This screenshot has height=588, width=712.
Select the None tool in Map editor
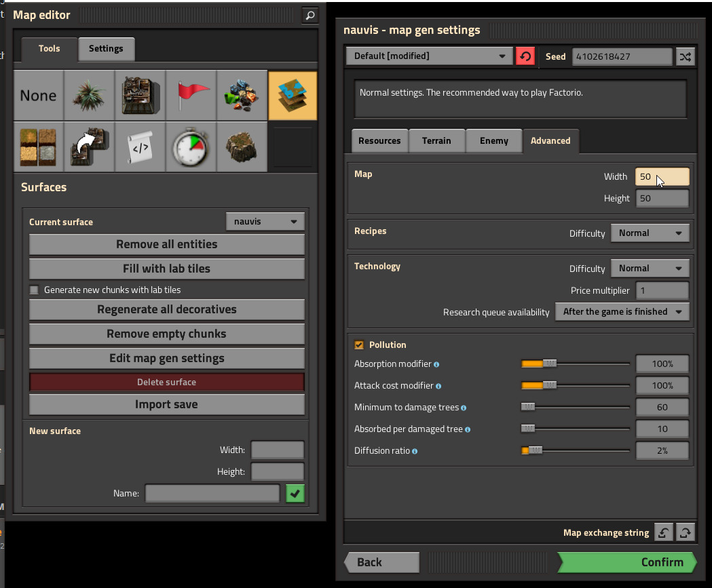39,95
